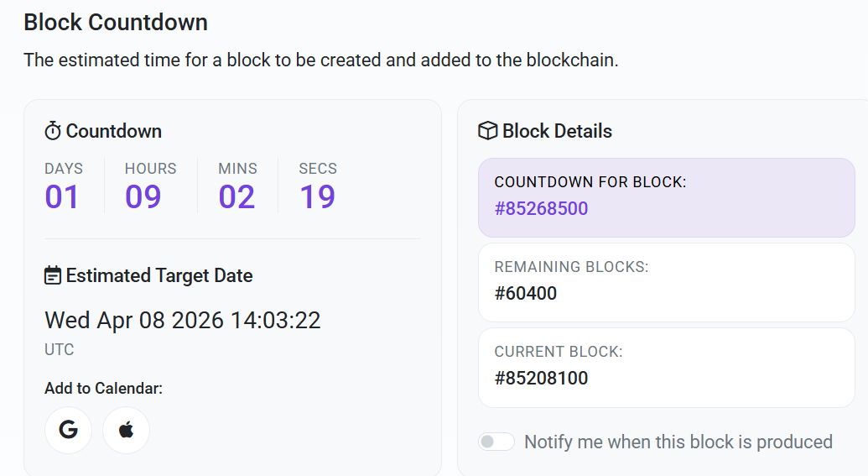The width and height of the screenshot is (868, 476).
Task: Click the SECS value 19
Action: tap(317, 197)
